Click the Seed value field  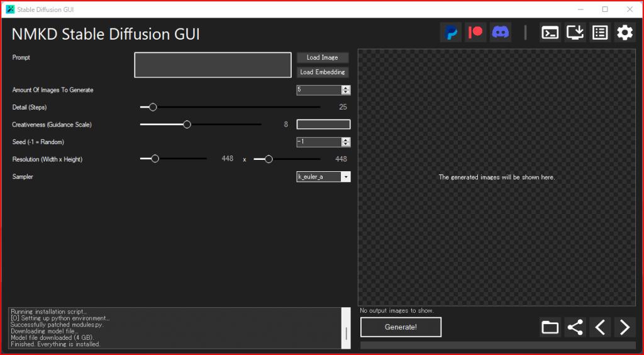coord(319,142)
